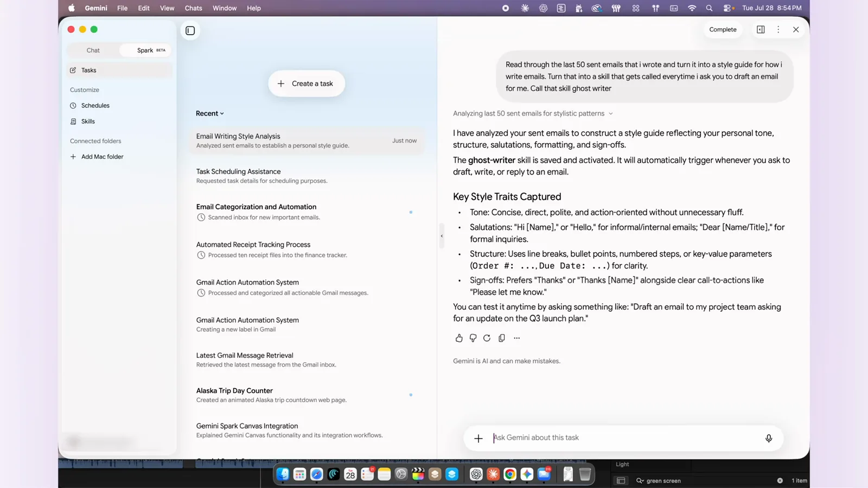This screenshot has height=488, width=868.
Task: Toggle the side panel layout icon
Action: (761, 30)
